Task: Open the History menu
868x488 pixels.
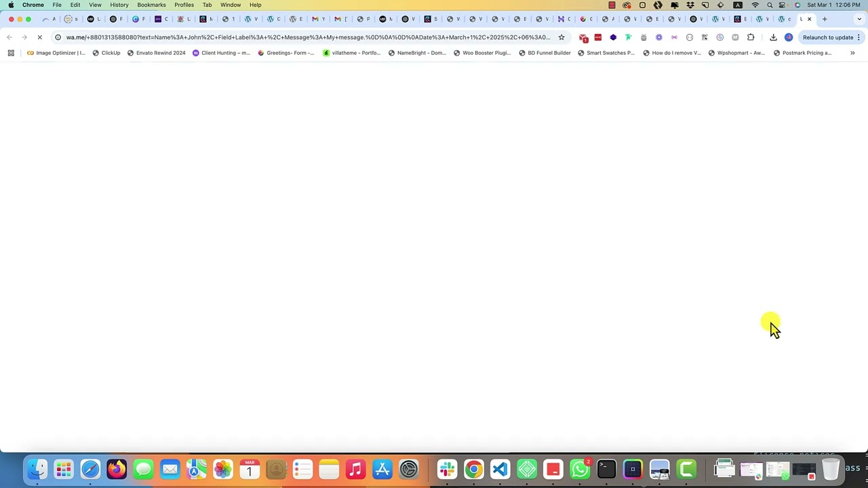Action: click(119, 5)
